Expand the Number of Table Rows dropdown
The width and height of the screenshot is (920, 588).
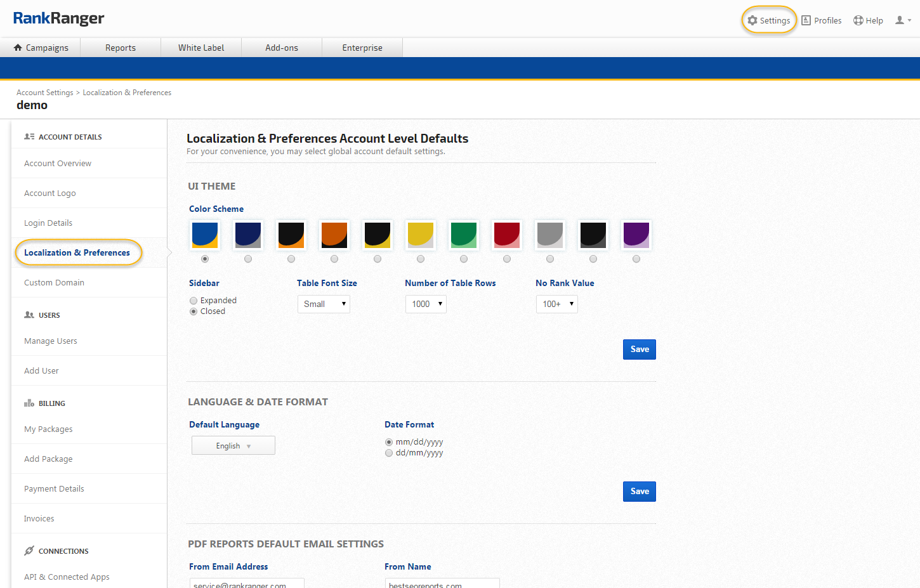tap(426, 304)
